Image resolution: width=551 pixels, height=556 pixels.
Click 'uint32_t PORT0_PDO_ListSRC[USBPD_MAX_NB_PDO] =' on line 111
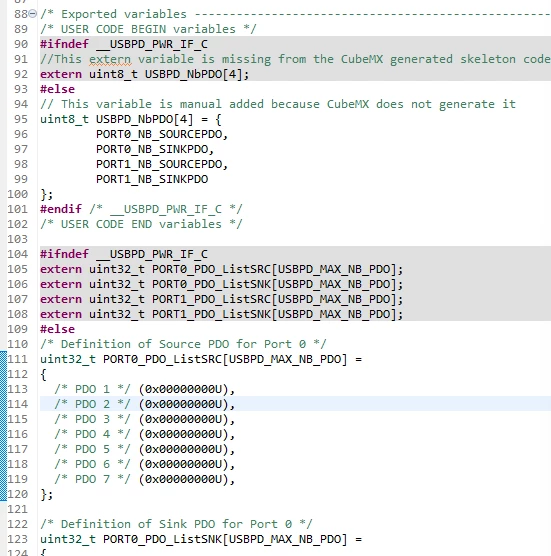coord(201,359)
